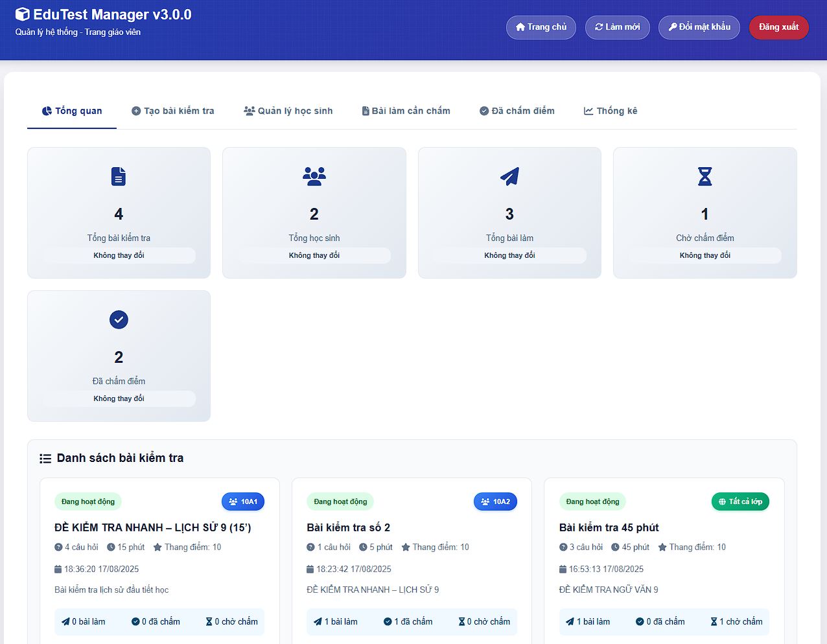
Task: Click hourglass icon in Chờ chấm điểm card
Action: (705, 176)
